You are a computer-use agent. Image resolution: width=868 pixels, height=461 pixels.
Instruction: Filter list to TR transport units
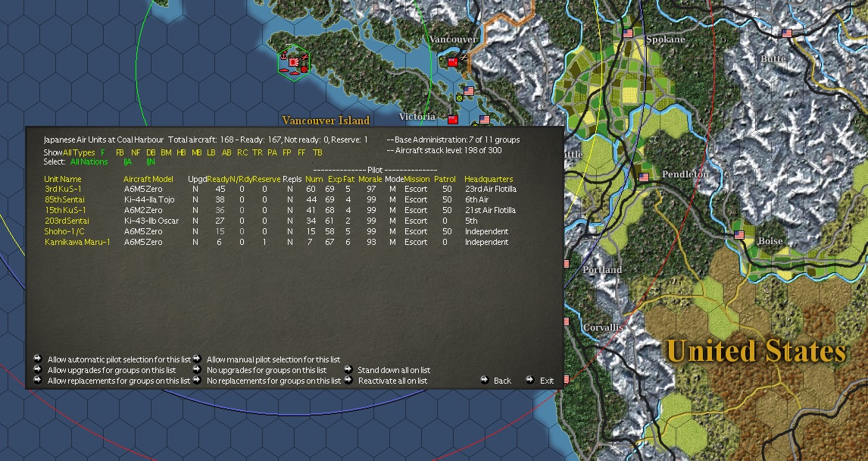pyautogui.click(x=258, y=152)
